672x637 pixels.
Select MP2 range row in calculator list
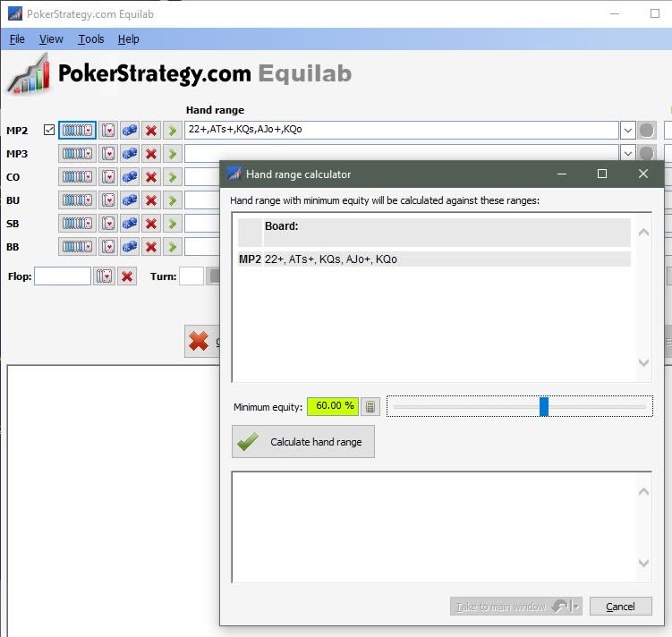click(434, 259)
